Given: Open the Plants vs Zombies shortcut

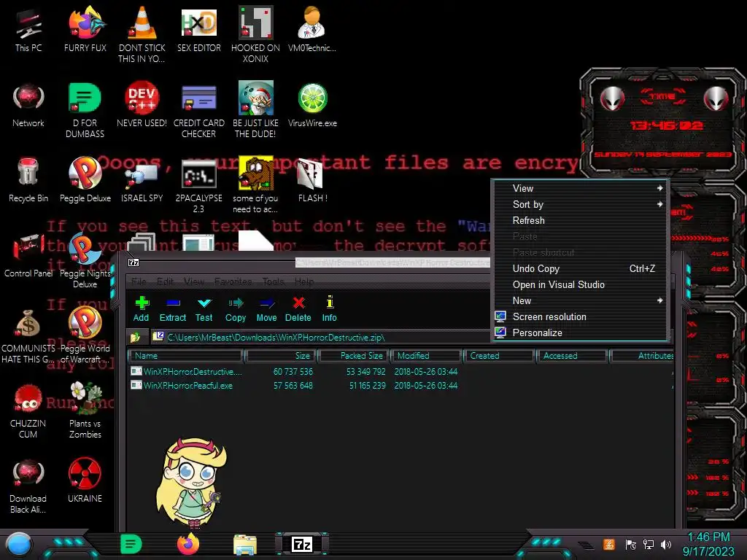Looking at the screenshot, I should coord(85,411).
